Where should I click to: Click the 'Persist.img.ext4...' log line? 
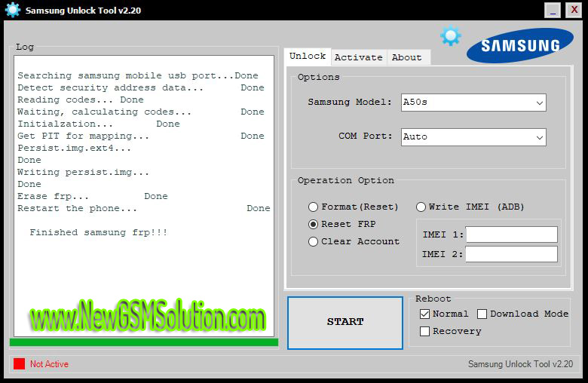point(74,148)
